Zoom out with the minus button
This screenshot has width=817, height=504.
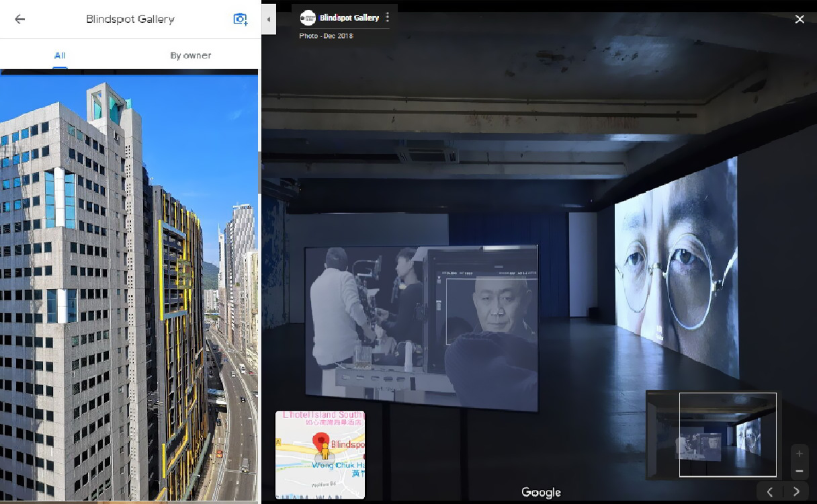(x=799, y=470)
